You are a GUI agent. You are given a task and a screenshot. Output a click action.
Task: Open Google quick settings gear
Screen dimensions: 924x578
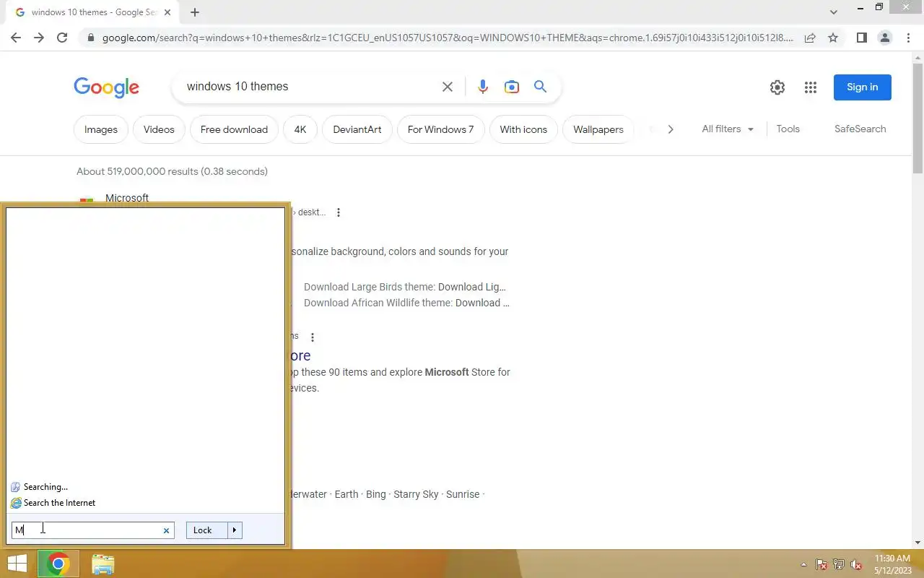(777, 87)
